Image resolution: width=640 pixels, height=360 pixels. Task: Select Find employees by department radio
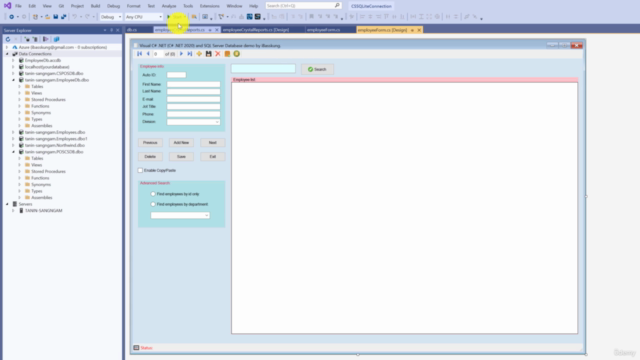(153, 204)
